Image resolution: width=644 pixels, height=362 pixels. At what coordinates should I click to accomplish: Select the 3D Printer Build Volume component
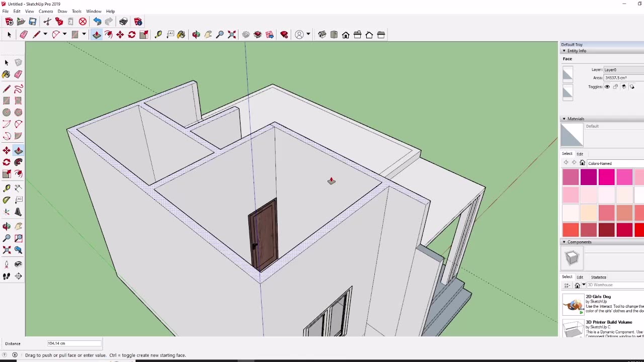coord(603,328)
